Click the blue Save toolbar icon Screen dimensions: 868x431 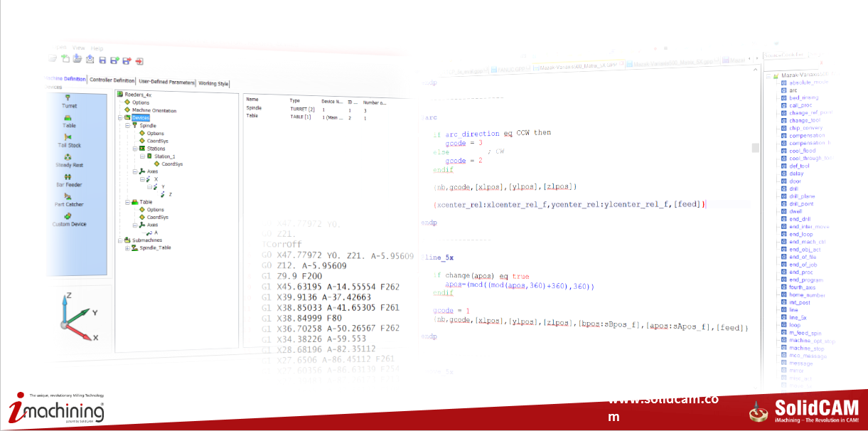coord(102,60)
